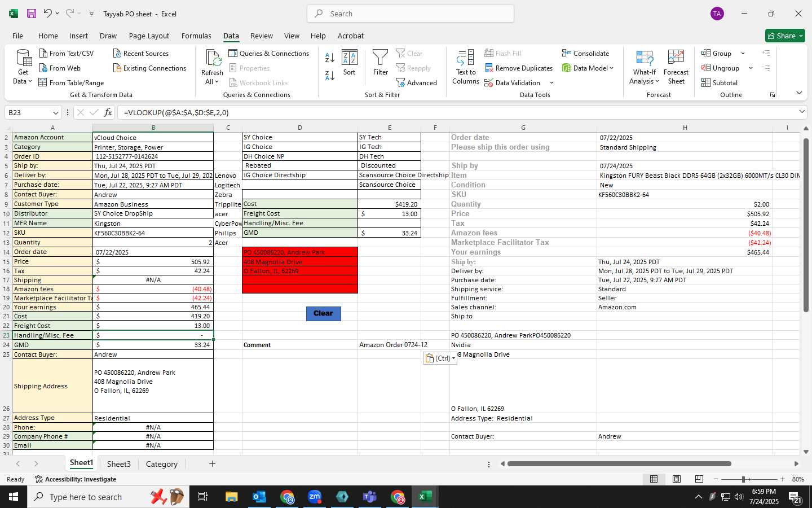
Task: Add a new sheet with plus icon
Action: pyautogui.click(x=212, y=464)
